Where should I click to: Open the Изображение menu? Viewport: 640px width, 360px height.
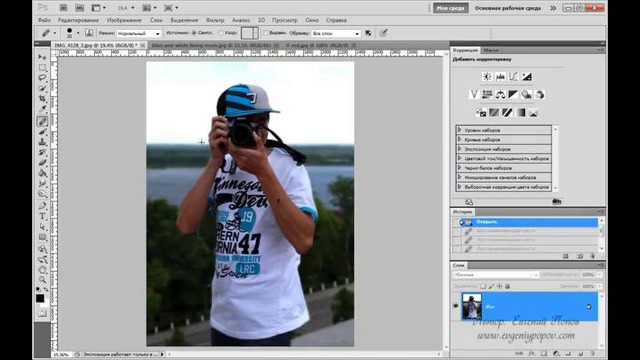click(x=124, y=20)
